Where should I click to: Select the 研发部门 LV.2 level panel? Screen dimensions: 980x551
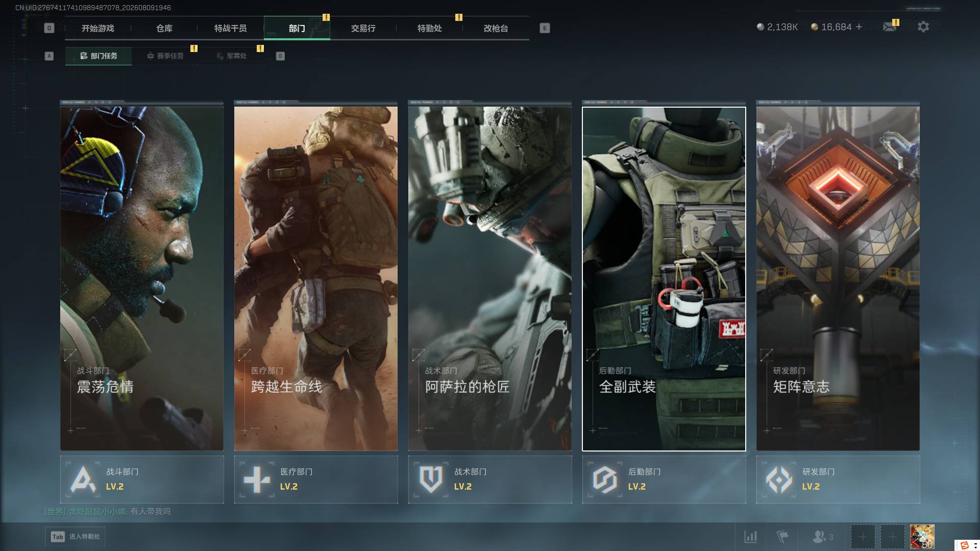click(838, 480)
